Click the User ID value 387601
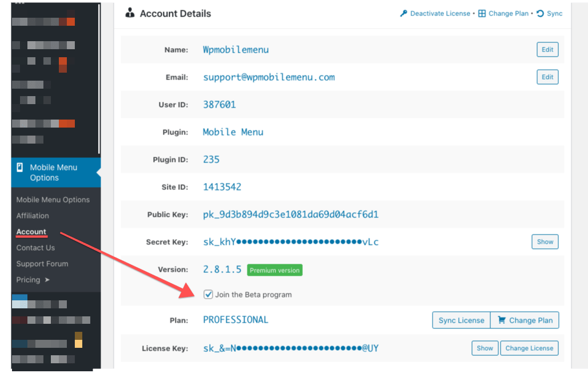The height and width of the screenshot is (381, 588). pyautogui.click(x=219, y=104)
